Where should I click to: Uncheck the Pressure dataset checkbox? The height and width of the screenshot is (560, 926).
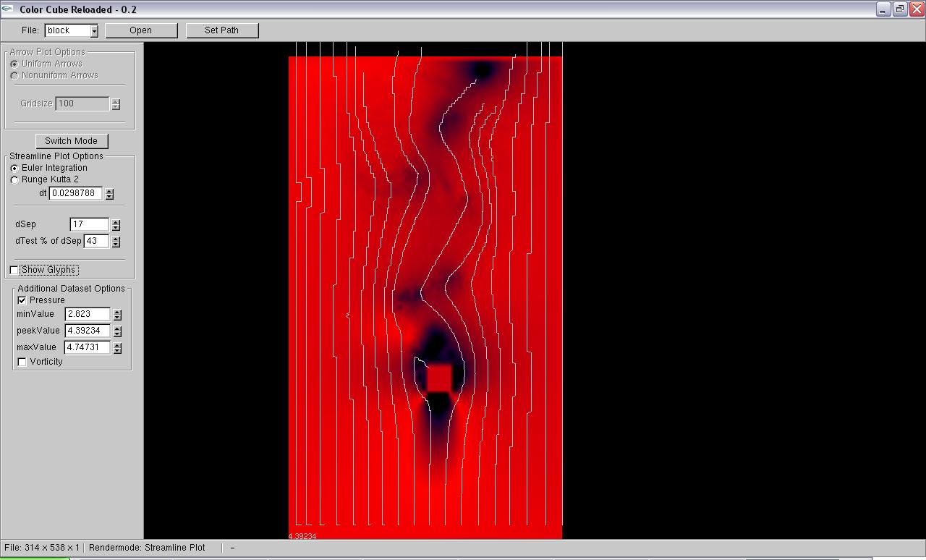point(22,300)
